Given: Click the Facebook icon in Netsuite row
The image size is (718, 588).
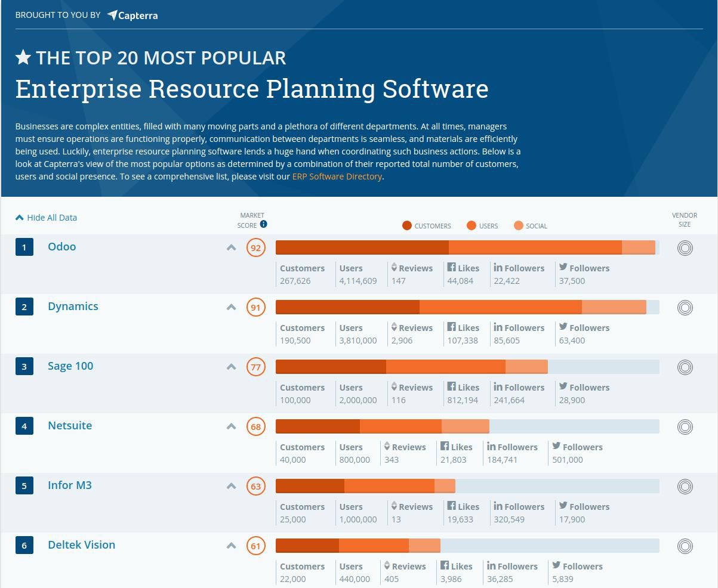Looking at the screenshot, I should point(445,446).
